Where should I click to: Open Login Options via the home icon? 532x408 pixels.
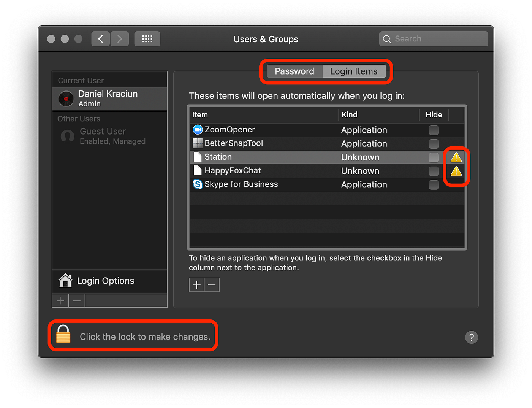pyautogui.click(x=65, y=281)
